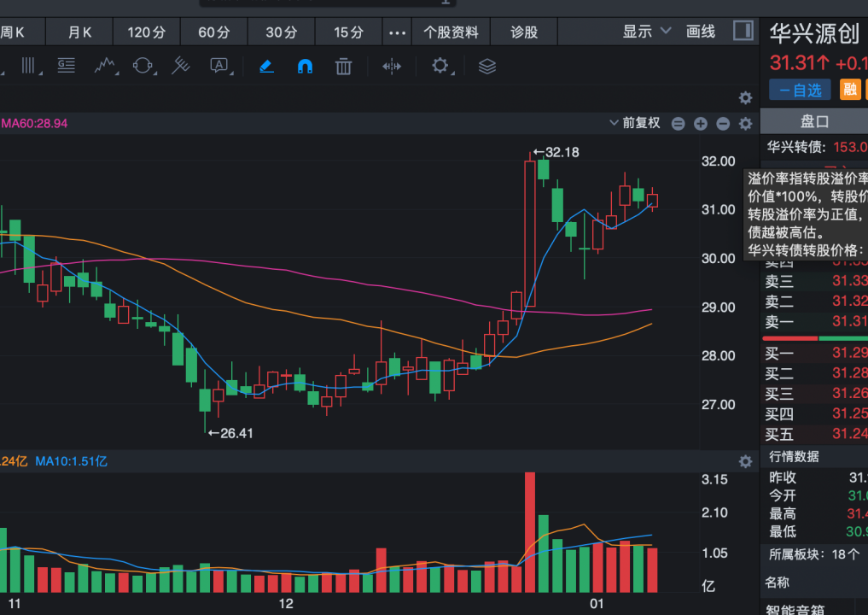
Task: Click the trash icon to delete drawings
Action: 343,66
